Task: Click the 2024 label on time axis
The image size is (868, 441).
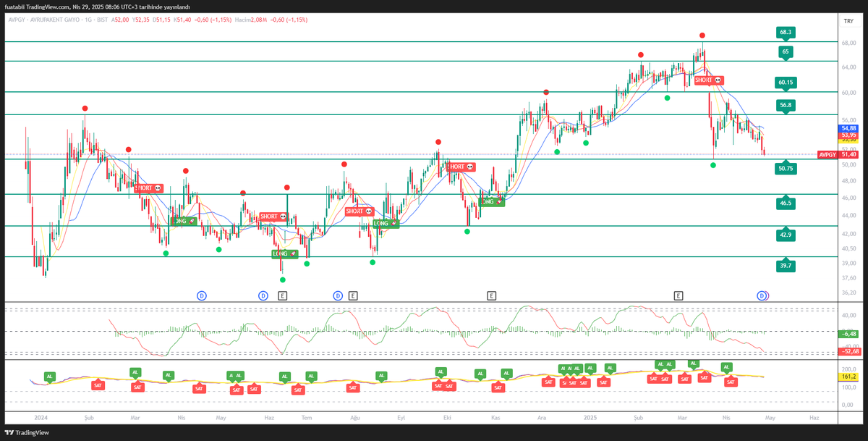Action: 41,418
